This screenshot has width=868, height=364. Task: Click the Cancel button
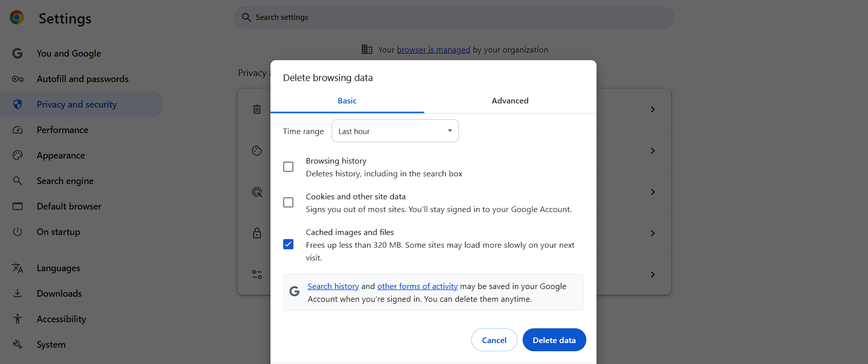click(x=494, y=340)
